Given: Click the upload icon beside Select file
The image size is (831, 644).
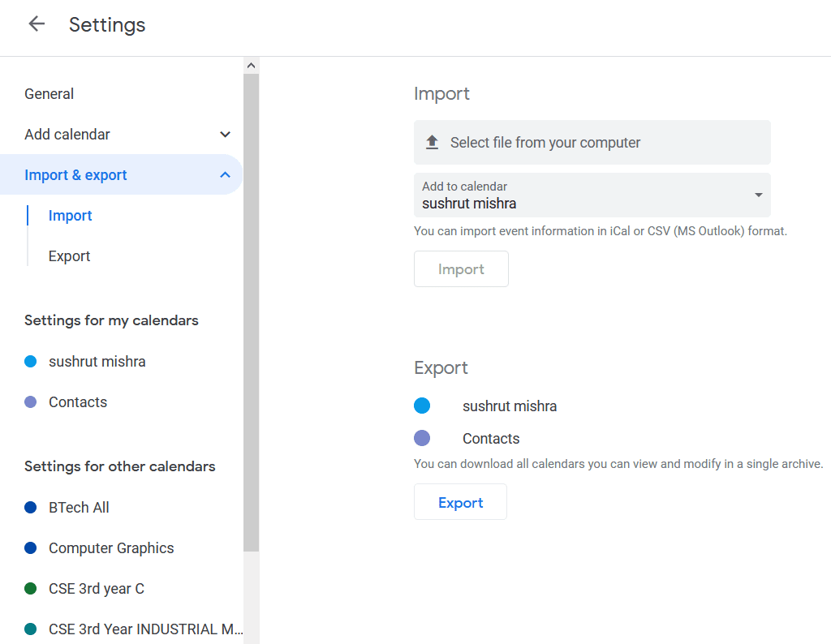Looking at the screenshot, I should [432, 143].
